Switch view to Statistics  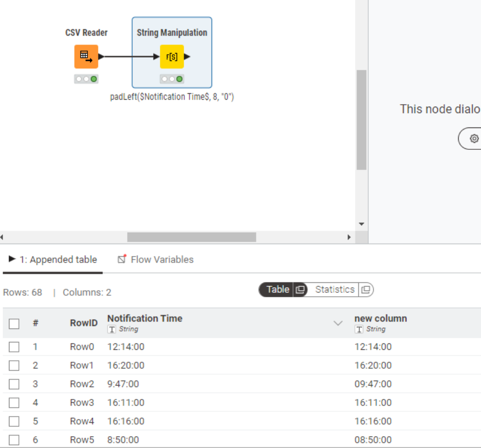coord(335,290)
